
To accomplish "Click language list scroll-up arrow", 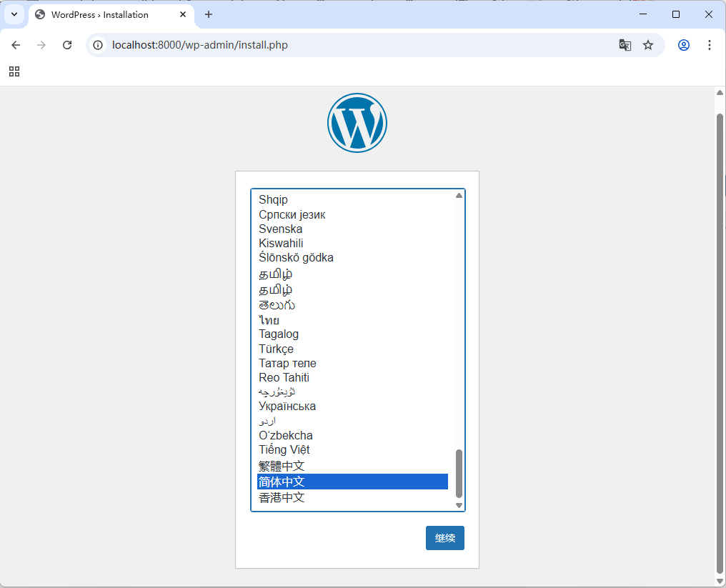I will point(459,195).
